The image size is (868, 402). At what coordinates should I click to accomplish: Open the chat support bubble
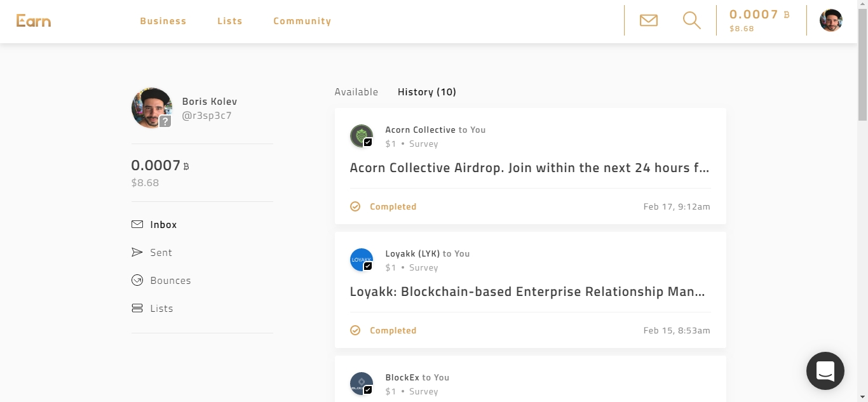[x=825, y=370]
